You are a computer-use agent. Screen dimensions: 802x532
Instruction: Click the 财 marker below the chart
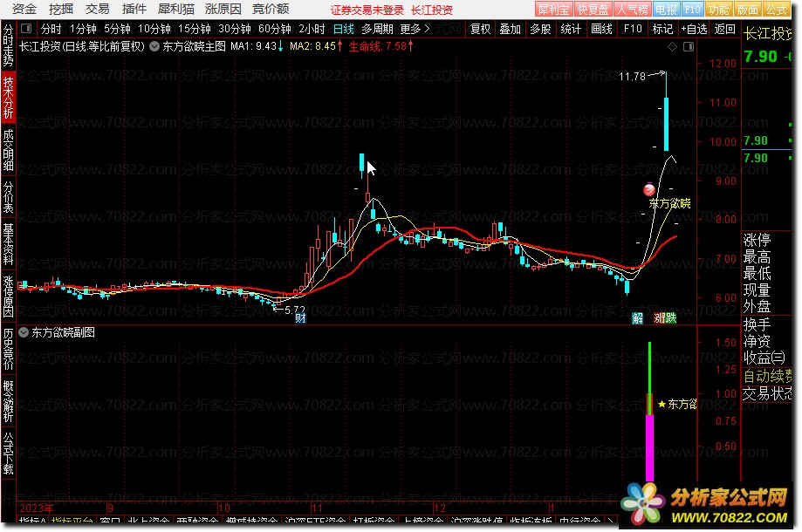(x=301, y=318)
